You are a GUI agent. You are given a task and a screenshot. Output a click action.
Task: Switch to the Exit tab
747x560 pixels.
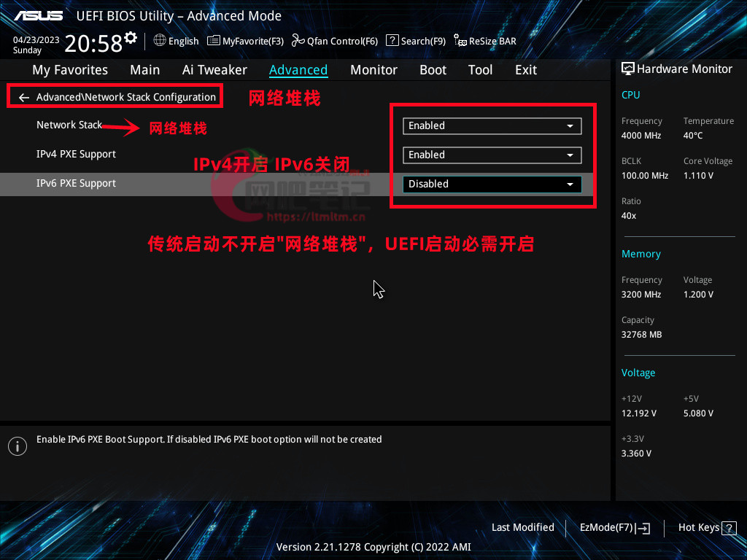pos(526,70)
